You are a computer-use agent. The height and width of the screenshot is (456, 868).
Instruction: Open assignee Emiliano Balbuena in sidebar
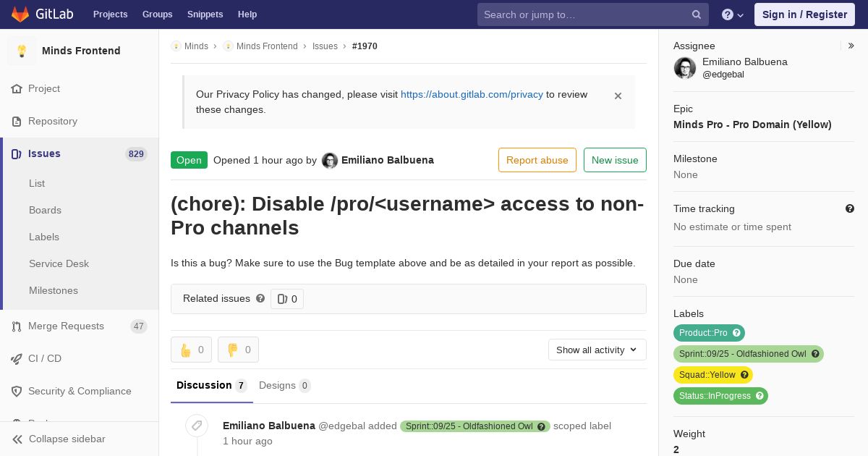[745, 62]
